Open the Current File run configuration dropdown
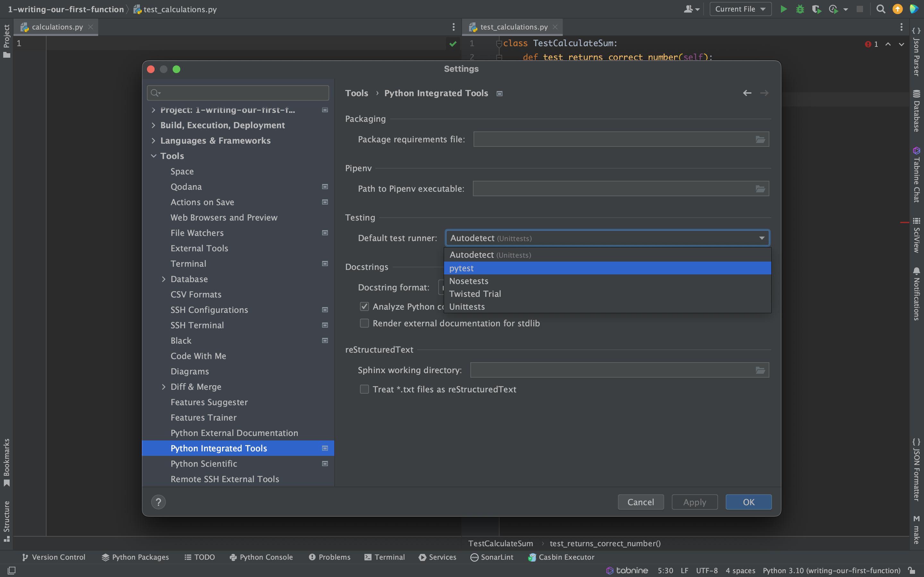The width and height of the screenshot is (924, 577). click(x=740, y=9)
